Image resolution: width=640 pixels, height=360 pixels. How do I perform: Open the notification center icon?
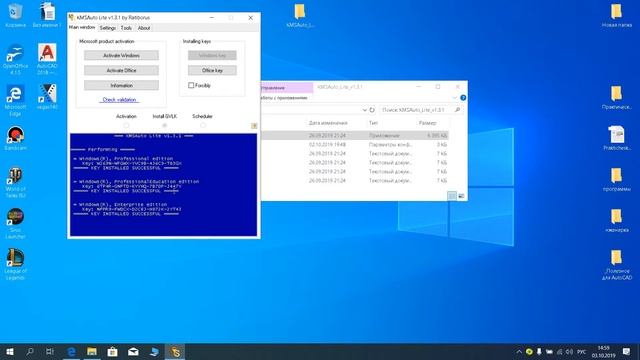click(x=627, y=351)
